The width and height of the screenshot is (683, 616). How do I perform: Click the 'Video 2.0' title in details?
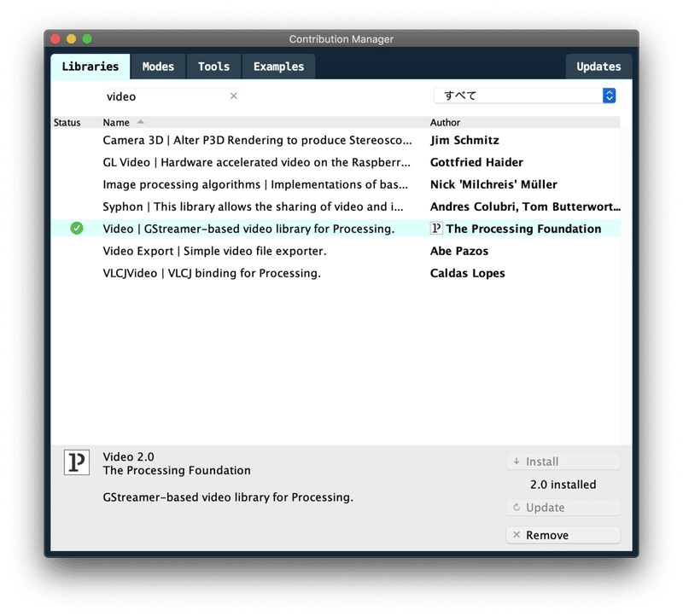(129, 456)
